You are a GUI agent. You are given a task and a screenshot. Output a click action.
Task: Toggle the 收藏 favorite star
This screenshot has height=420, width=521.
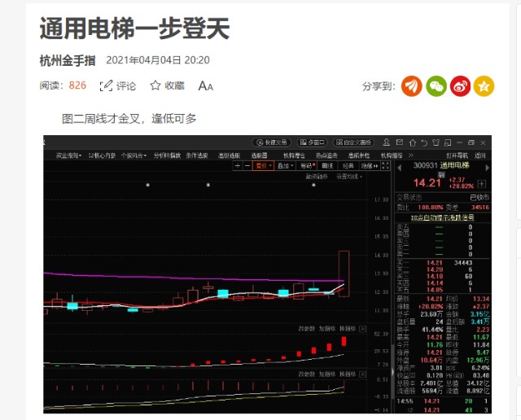tap(155, 85)
